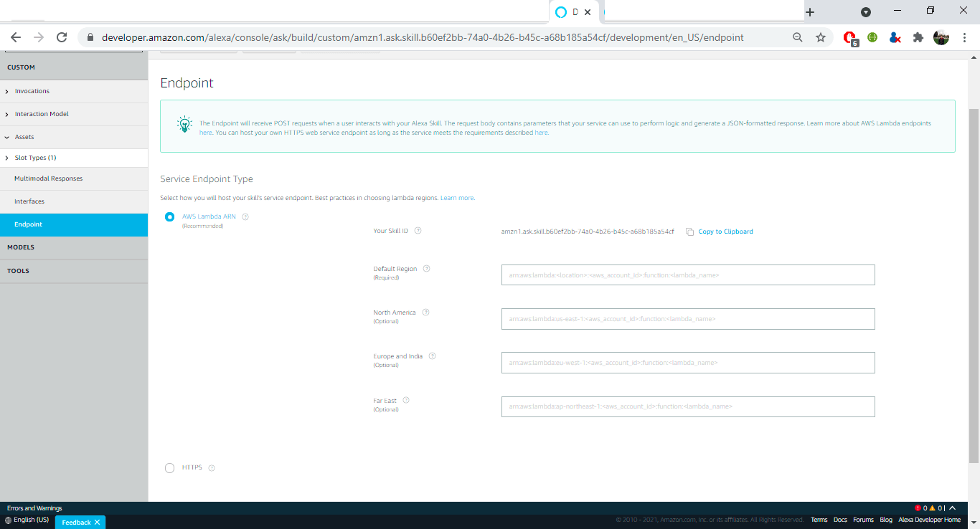Click the browser forward arrow
Screen dimensions: 980x529
point(39,37)
